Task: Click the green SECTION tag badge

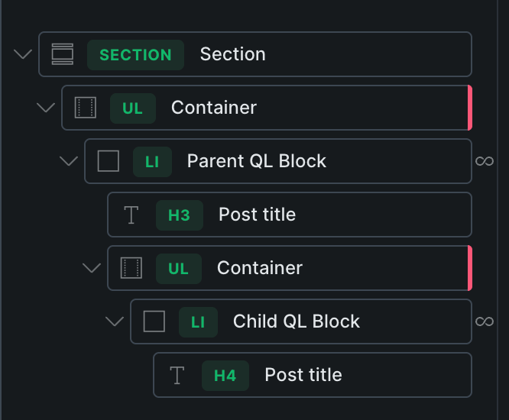Action: pyautogui.click(x=135, y=55)
